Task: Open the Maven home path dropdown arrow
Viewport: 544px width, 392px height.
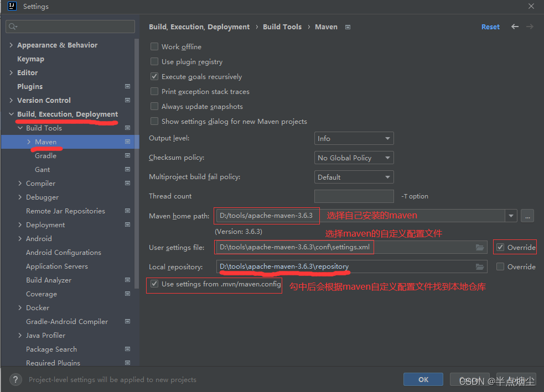Action: pyautogui.click(x=511, y=216)
